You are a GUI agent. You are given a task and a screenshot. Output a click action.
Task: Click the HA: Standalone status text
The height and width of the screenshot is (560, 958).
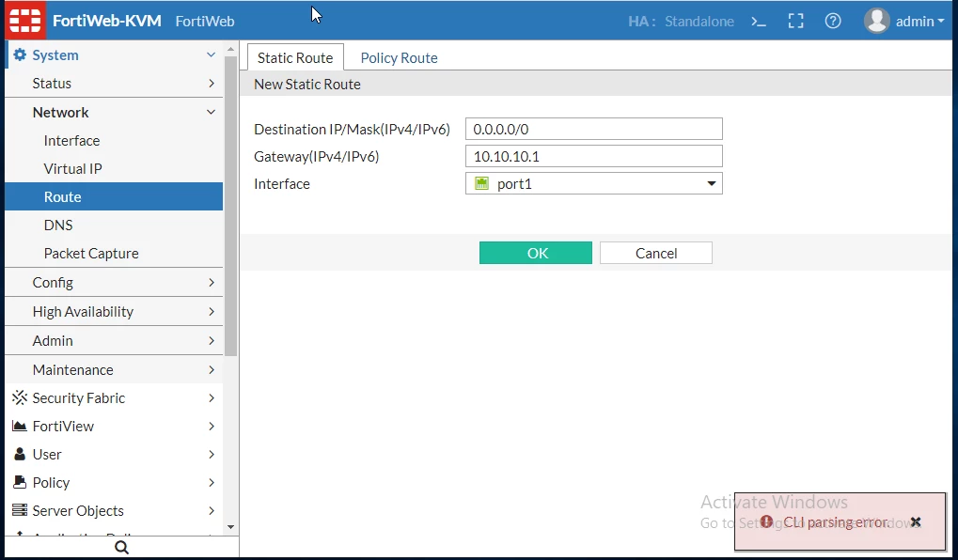[681, 22]
